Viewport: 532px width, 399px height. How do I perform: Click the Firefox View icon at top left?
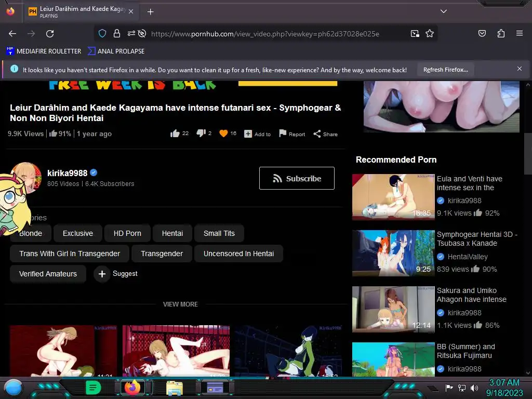(10, 11)
